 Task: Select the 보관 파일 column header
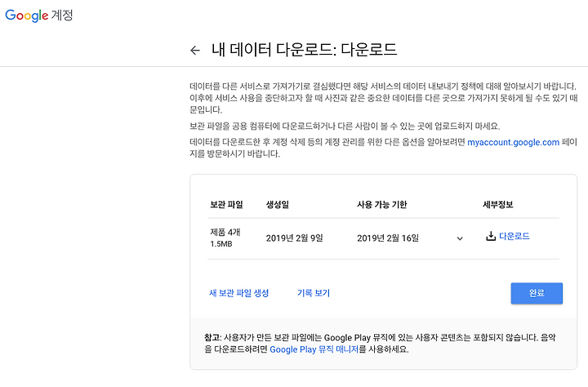click(226, 205)
